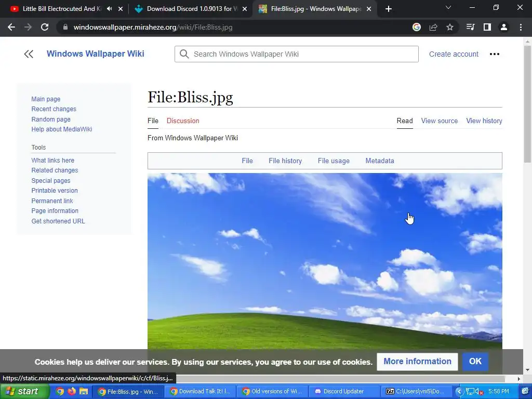Switch to C:\Users\vm5 7-Zip taskbar window
Image resolution: width=532 pixels, height=399 pixels.
click(x=416, y=392)
